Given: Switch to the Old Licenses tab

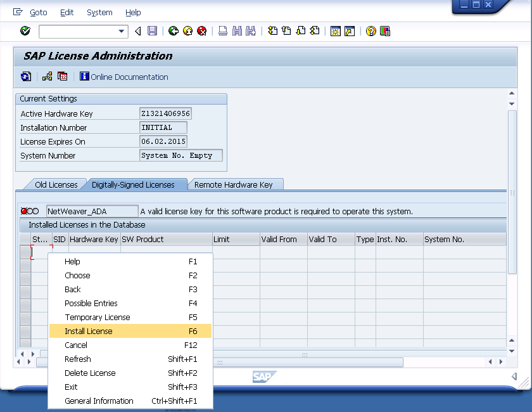Looking at the screenshot, I should tap(56, 185).
